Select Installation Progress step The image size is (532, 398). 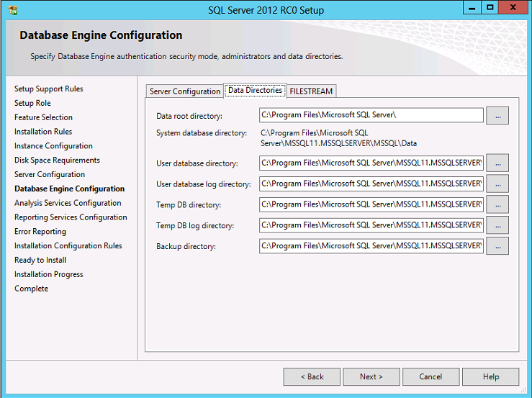coord(48,274)
